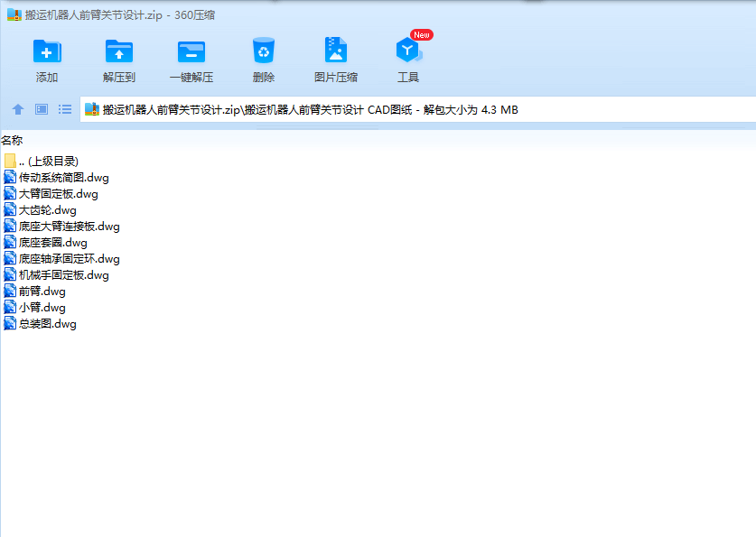The width and height of the screenshot is (756, 537).
Task: Sort by the 名称 column header
Action: 12,140
